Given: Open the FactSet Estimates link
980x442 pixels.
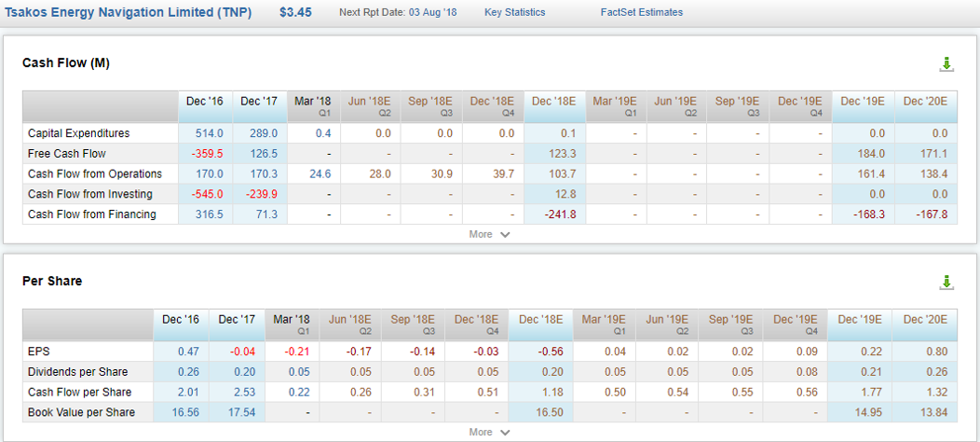Looking at the screenshot, I should tap(641, 12).
